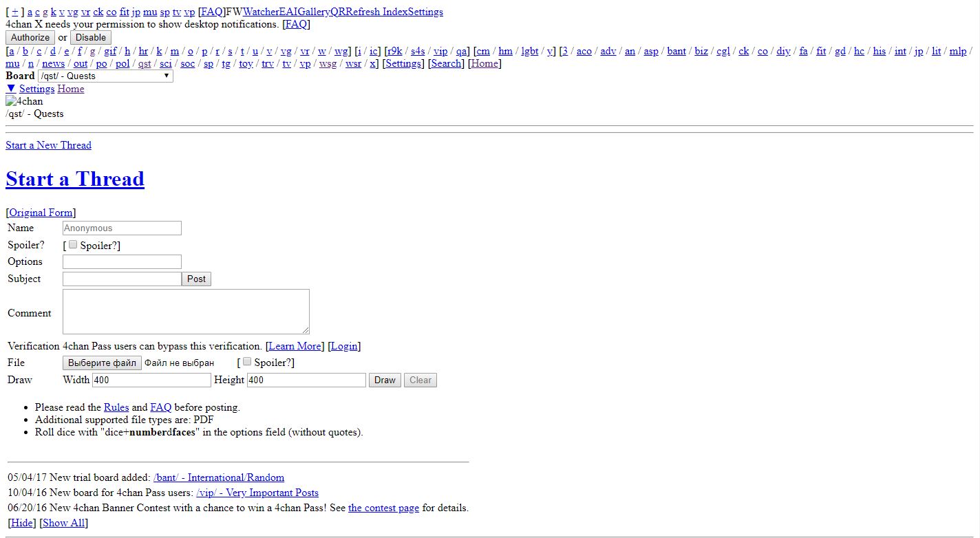Open the contest page link
The image size is (980, 538).
(x=383, y=508)
